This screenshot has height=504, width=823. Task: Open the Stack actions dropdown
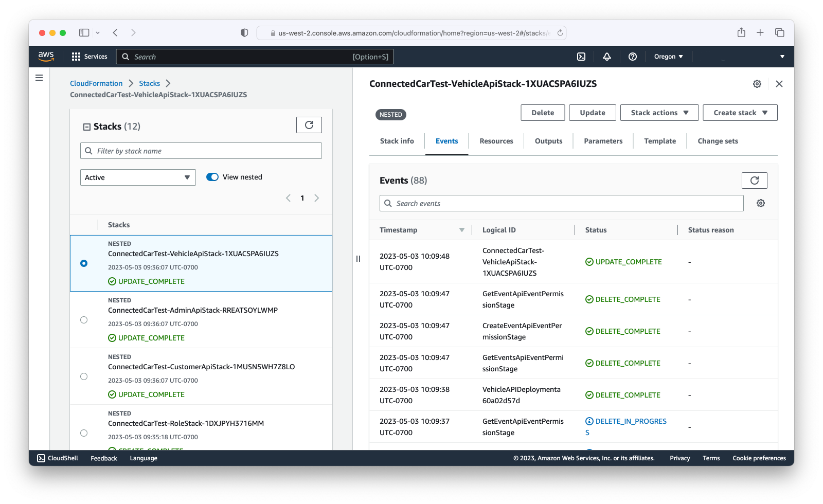pyautogui.click(x=659, y=113)
